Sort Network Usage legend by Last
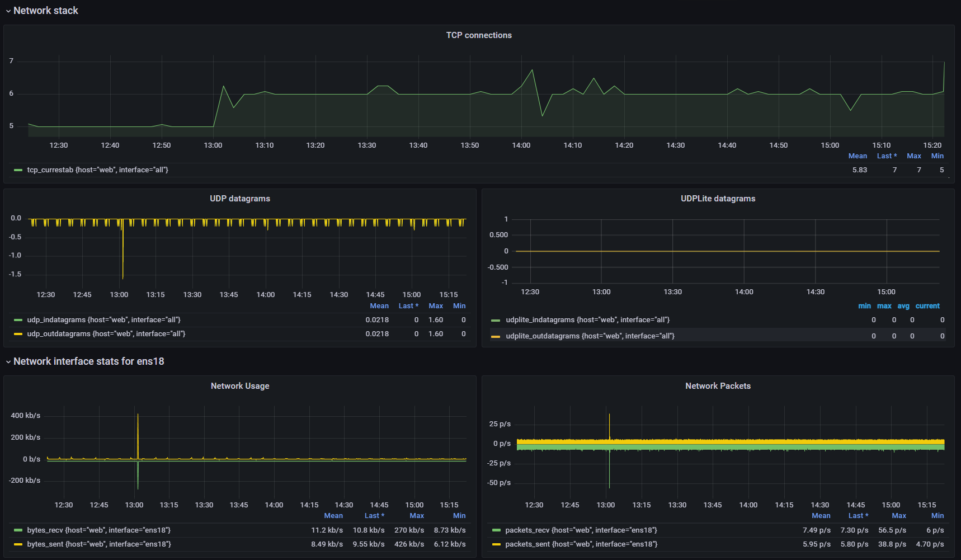The width and height of the screenshot is (961, 560). tap(374, 516)
